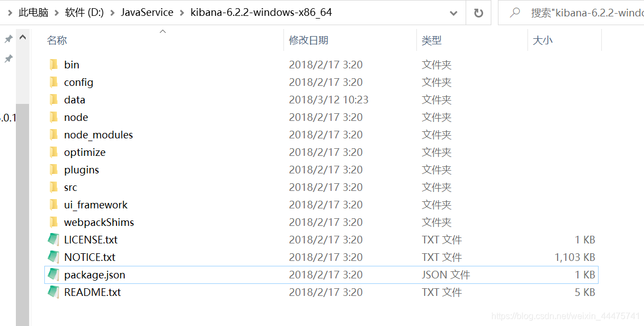The image size is (644, 326).
Task: Click the 5 KB size cell
Action: click(x=585, y=292)
